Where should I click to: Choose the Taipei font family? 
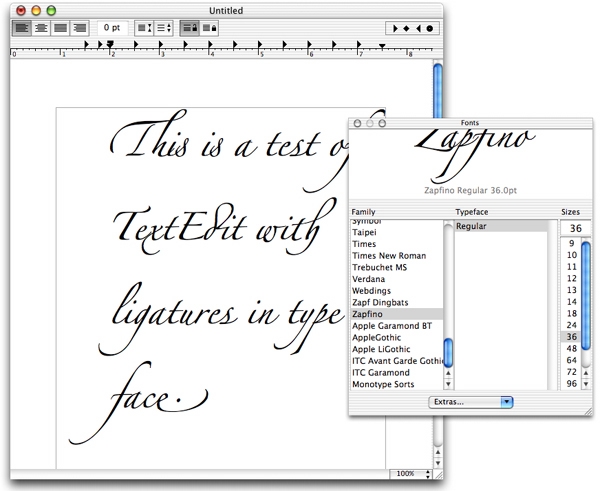click(397, 232)
